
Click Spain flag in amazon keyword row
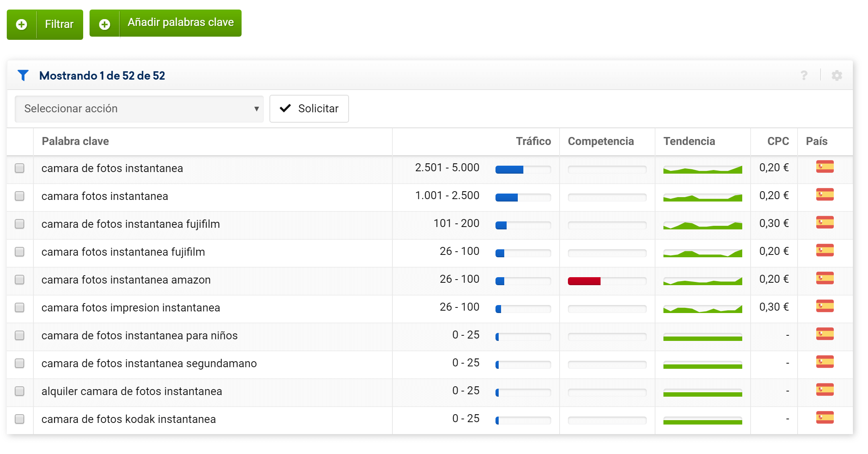click(825, 278)
